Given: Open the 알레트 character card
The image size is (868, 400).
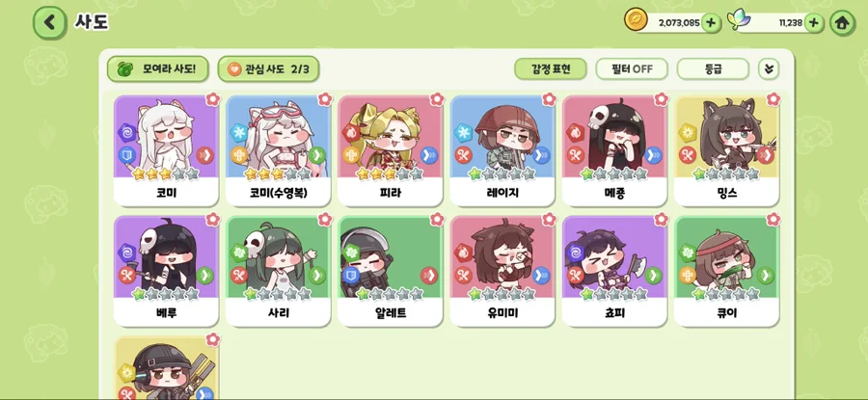Looking at the screenshot, I should [391, 271].
